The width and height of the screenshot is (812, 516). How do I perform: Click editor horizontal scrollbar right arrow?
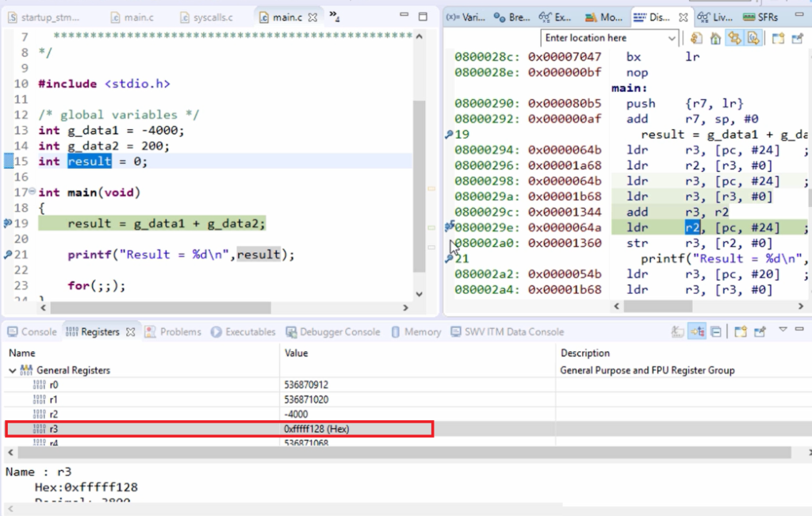coord(405,308)
